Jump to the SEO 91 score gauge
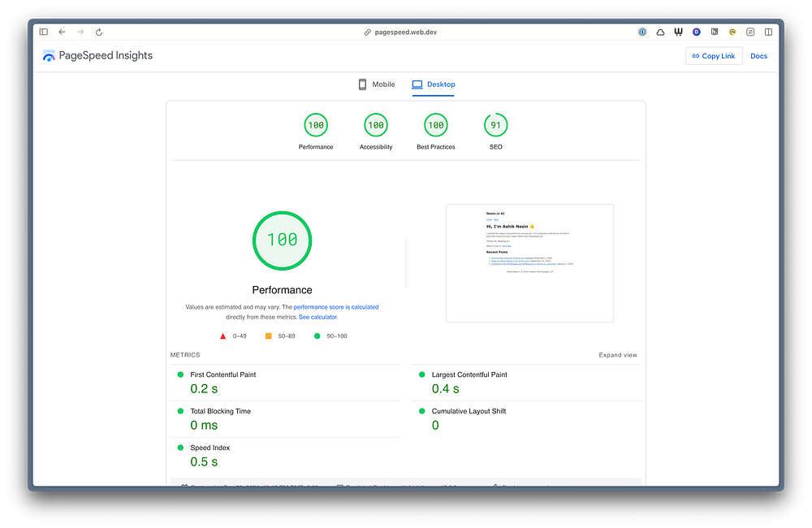This screenshot has width=812, height=528. (495, 125)
